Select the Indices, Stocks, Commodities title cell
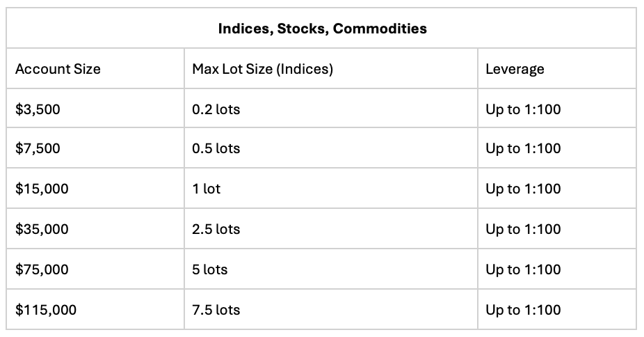This screenshot has width=644, height=337. click(321, 28)
